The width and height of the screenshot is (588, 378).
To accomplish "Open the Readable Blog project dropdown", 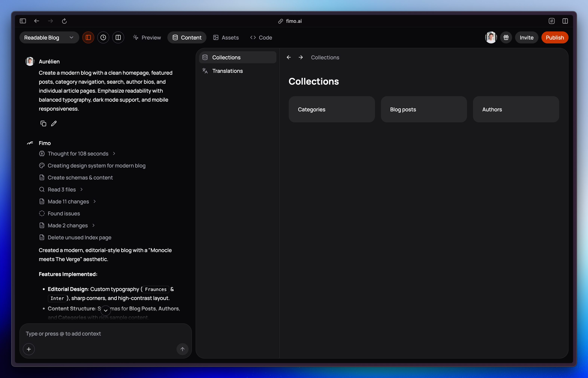I will click(49, 38).
